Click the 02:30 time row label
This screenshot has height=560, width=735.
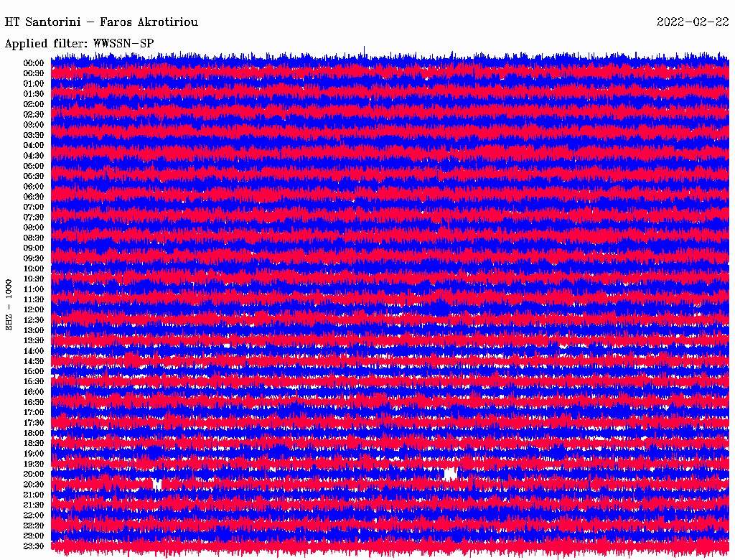(34, 114)
